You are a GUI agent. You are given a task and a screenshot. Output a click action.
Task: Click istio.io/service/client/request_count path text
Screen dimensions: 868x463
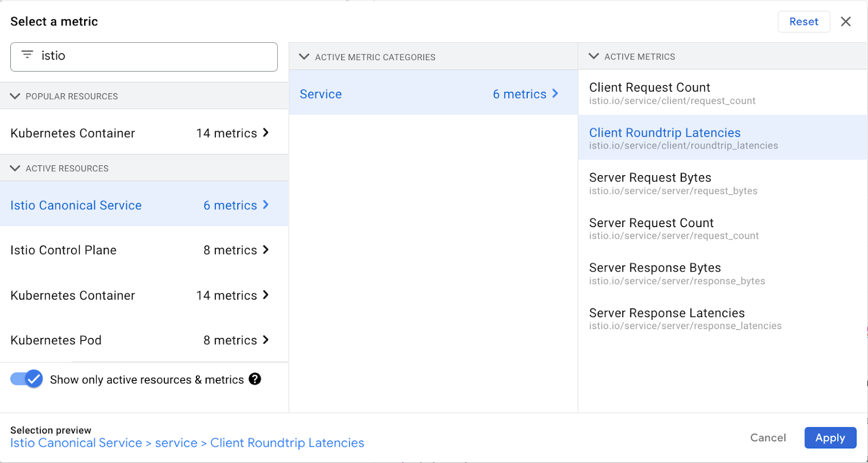pyautogui.click(x=672, y=101)
